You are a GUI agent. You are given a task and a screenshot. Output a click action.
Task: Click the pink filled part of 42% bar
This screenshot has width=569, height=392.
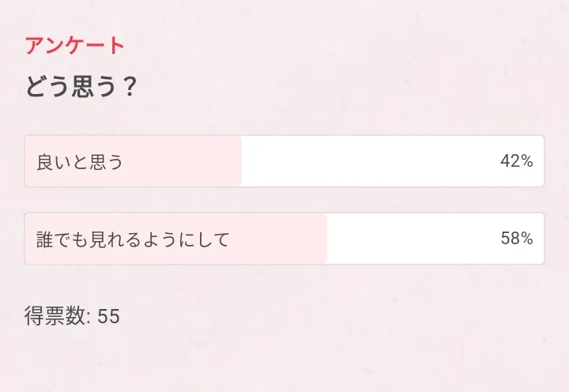click(182, 161)
